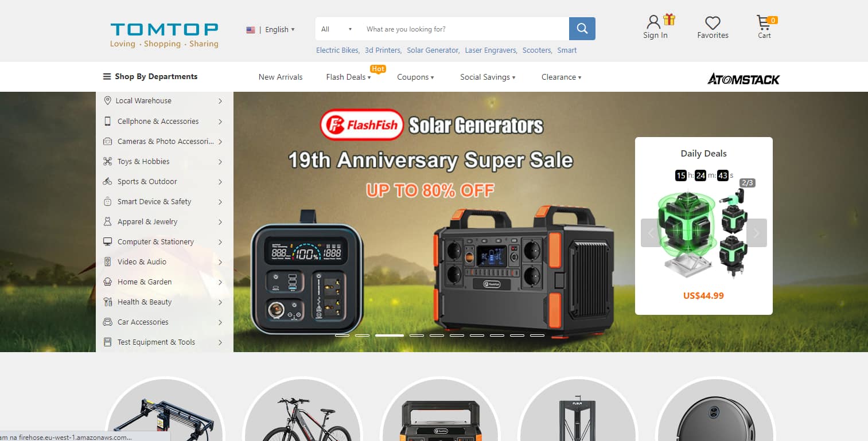Open the All categories search dropdown
This screenshot has width=868, height=441.
pos(337,29)
